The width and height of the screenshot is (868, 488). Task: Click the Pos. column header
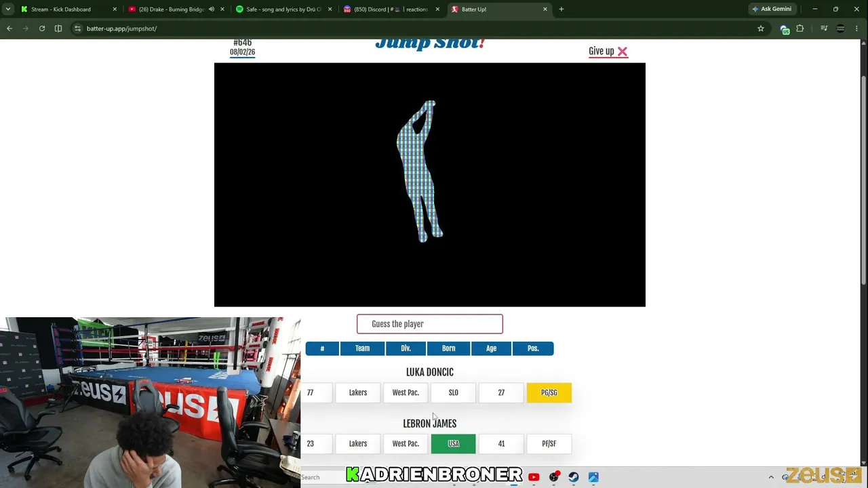pos(533,348)
